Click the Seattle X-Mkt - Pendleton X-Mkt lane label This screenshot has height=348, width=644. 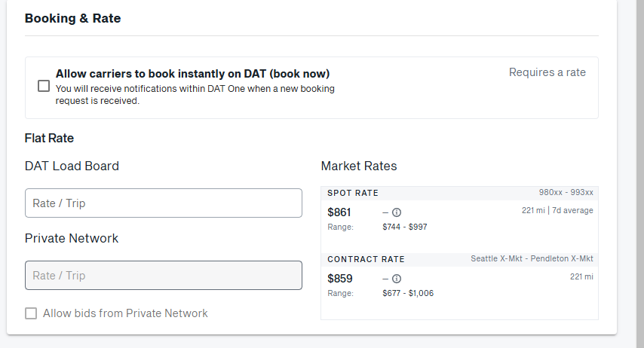[532, 259]
